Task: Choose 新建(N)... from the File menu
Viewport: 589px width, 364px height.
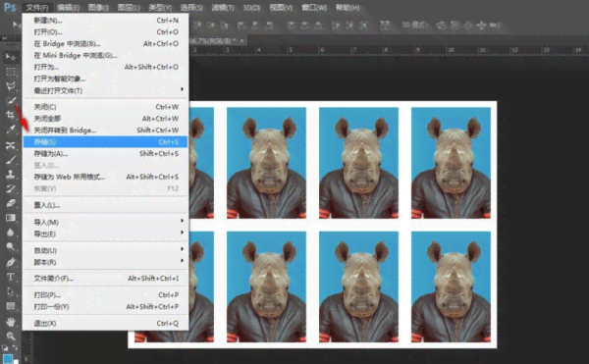Action: 106,21
